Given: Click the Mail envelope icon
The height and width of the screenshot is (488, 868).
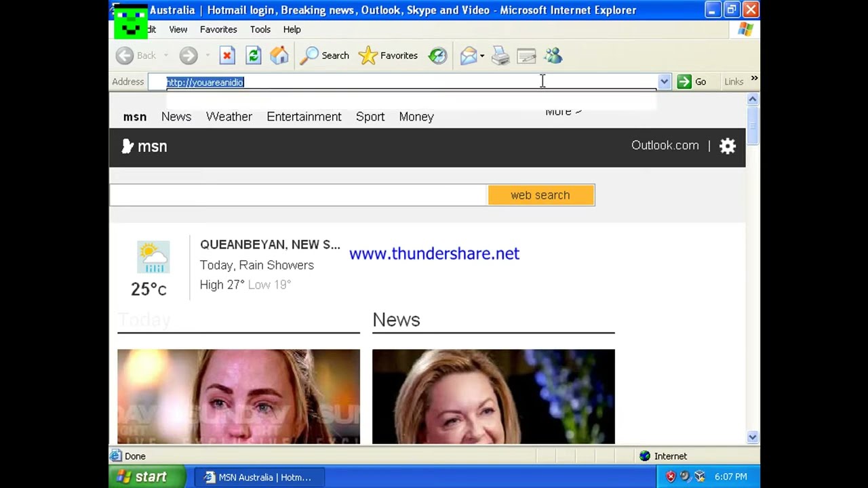Looking at the screenshot, I should 468,56.
